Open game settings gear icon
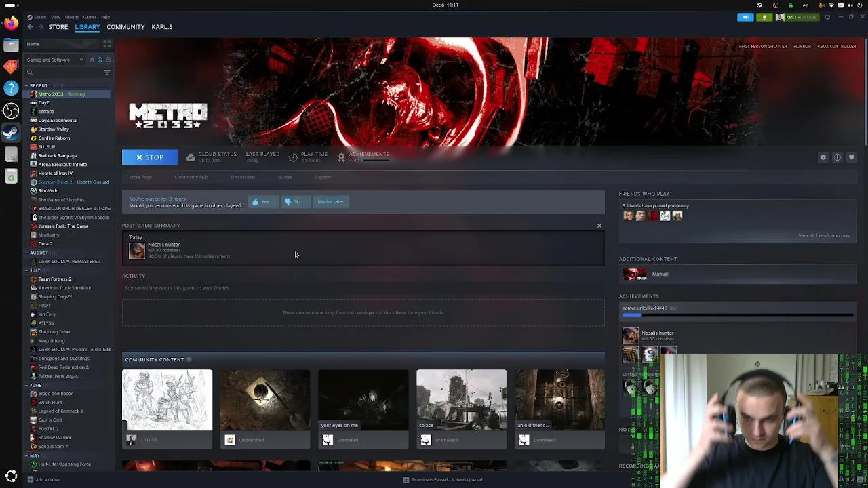Viewport: 868px width, 488px height. pyautogui.click(x=823, y=157)
